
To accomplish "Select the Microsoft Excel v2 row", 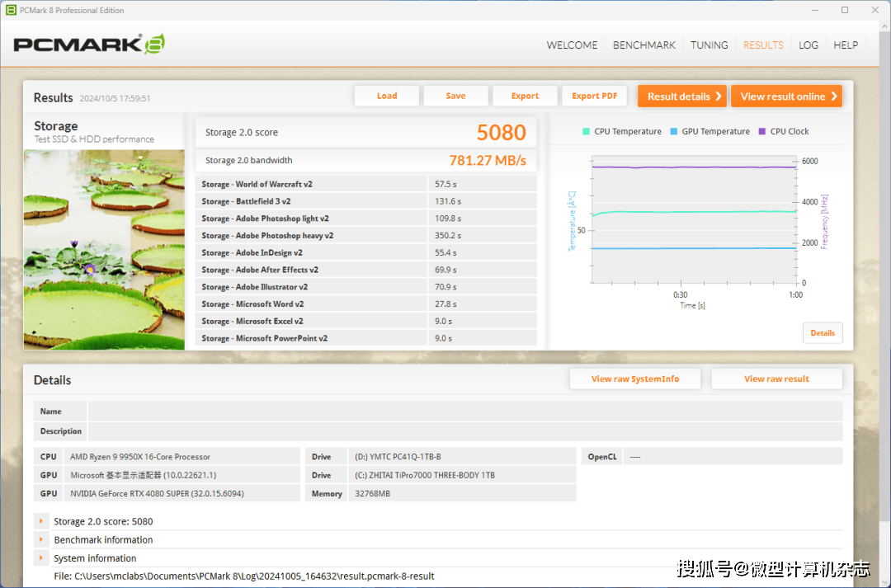I will pyautogui.click(x=366, y=321).
